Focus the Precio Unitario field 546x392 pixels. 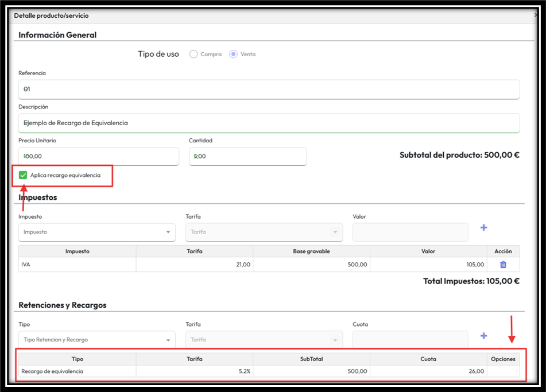pyautogui.click(x=98, y=156)
